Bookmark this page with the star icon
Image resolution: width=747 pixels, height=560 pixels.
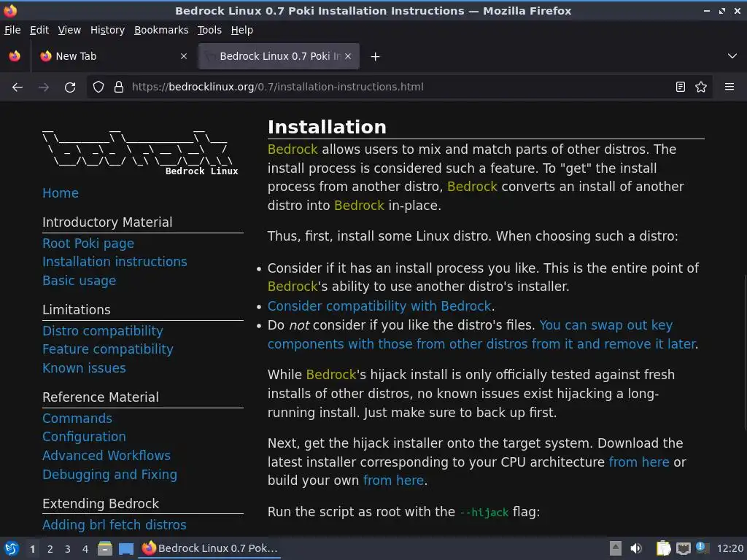click(x=701, y=87)
